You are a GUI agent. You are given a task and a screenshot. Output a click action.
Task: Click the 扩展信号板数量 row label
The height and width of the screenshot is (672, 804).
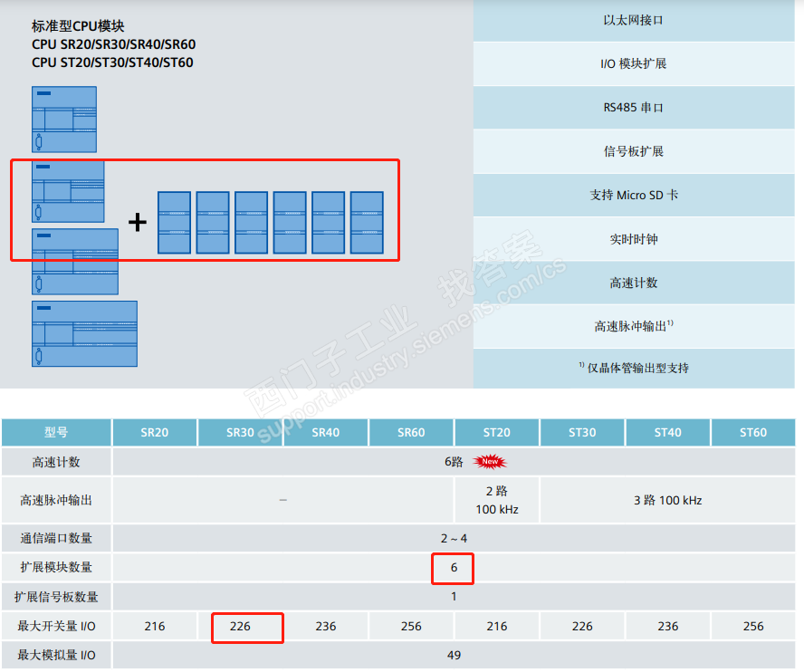pos(56,597)
